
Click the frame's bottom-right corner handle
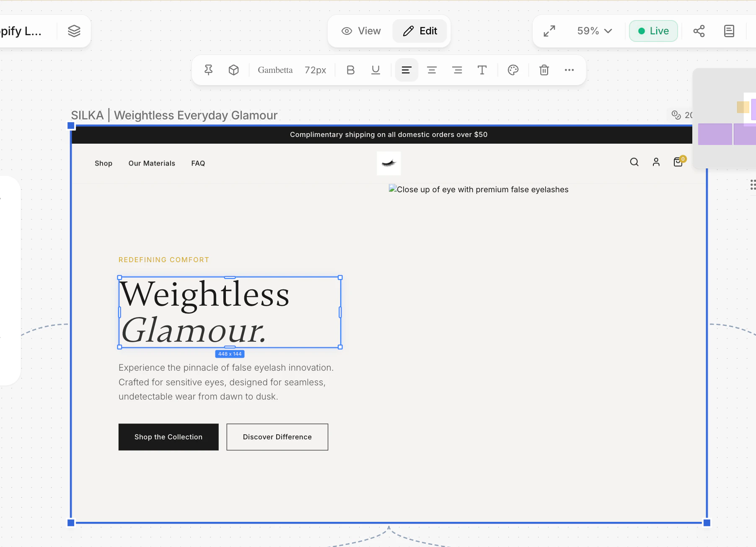tap(707, 523)
